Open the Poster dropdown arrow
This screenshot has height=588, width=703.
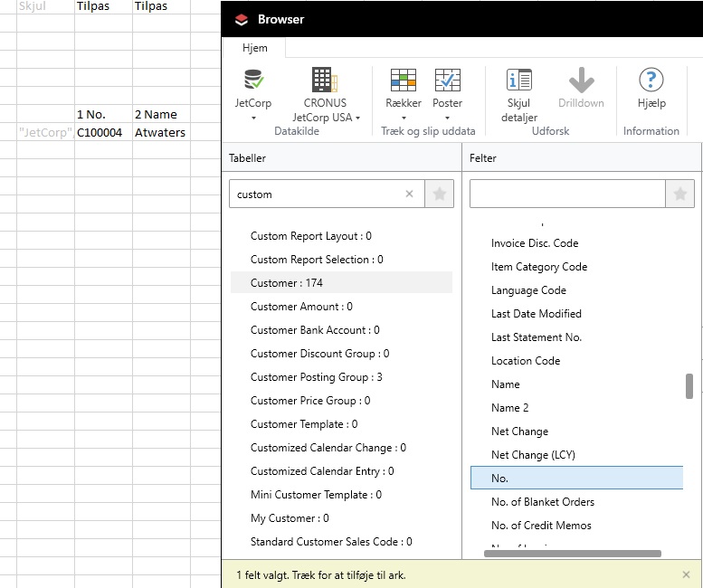[x=447, y=118]
